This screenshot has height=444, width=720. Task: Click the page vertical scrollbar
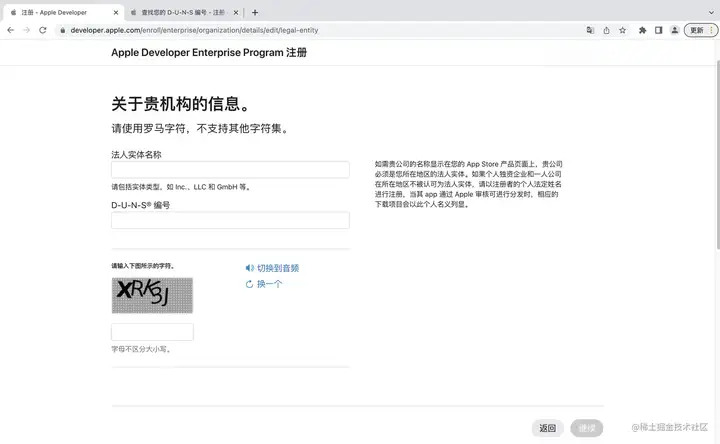(717, 155)
